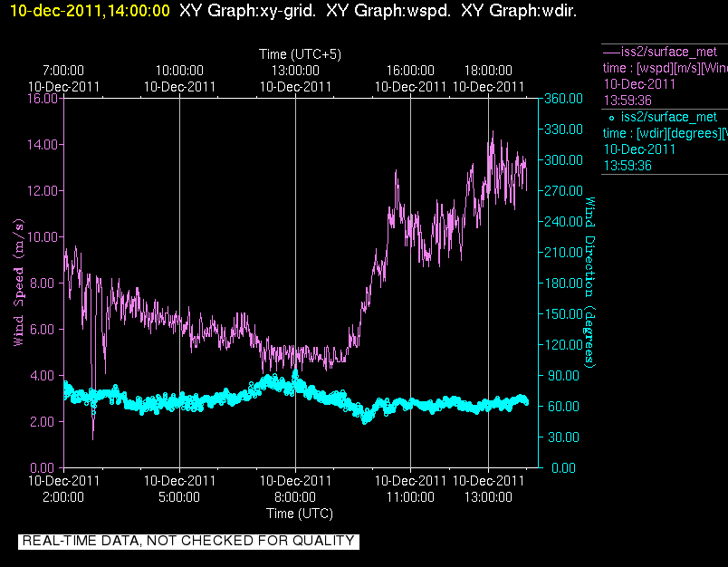The height and width of the screenshot is (567, 728).
Task: Select the 'XY Graph:wdir.' title text
Action: (519, 10)
